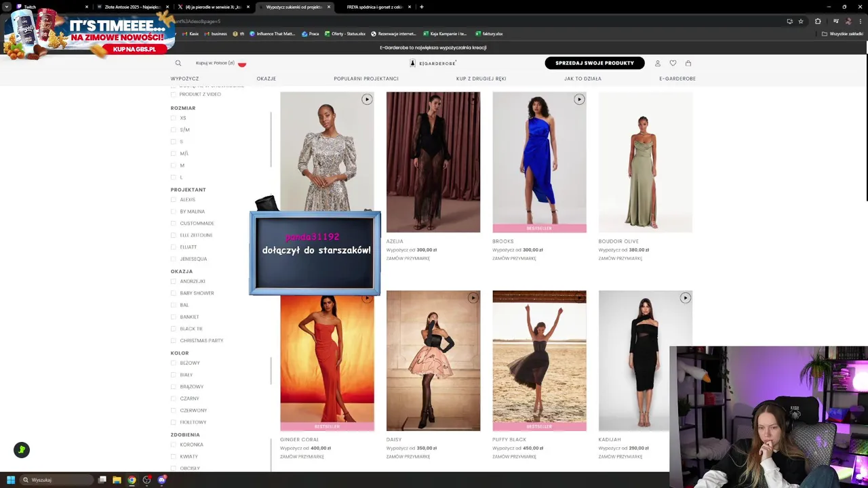Open the JAK TO DZIAŁA menu
The height and width of the screenshot is (488, 868).
pyautogui.click(x=583, y=79)
